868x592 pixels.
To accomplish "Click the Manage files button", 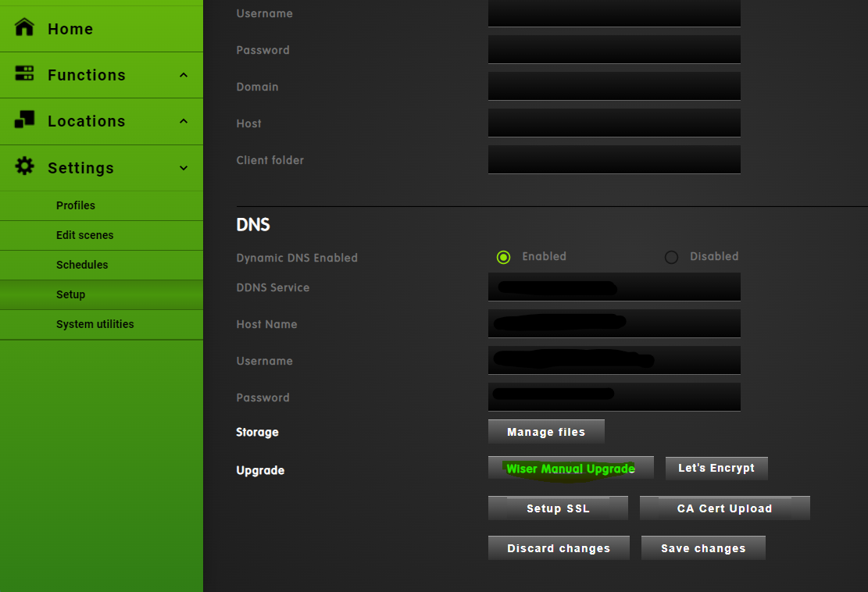I will pyautogui.click(x=546, y=432).
